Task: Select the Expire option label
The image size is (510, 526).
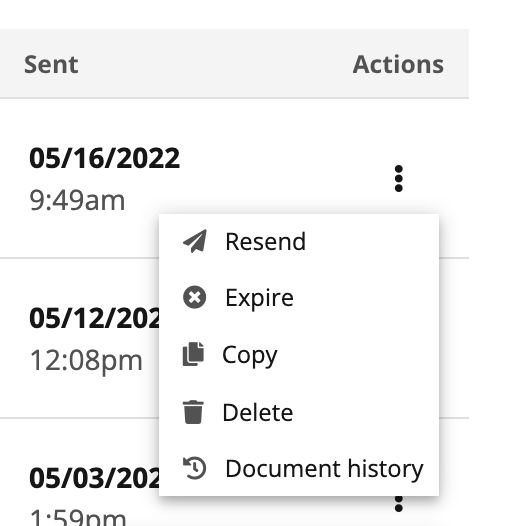Action: coord(259,298)
